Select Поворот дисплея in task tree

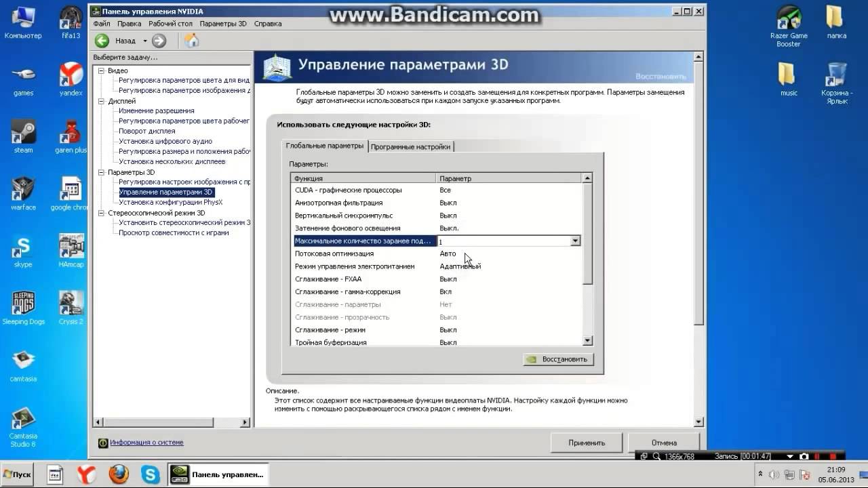(x=147, y=131)
